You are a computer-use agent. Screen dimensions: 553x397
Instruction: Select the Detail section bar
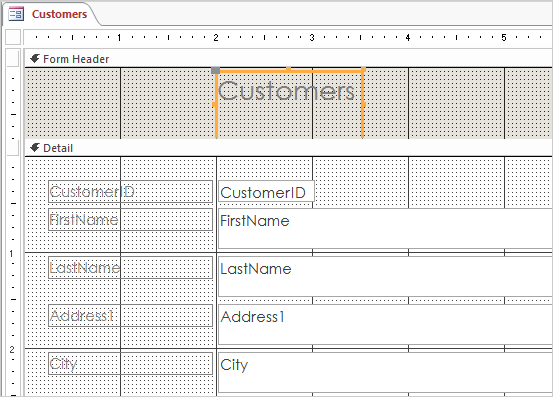288,148
